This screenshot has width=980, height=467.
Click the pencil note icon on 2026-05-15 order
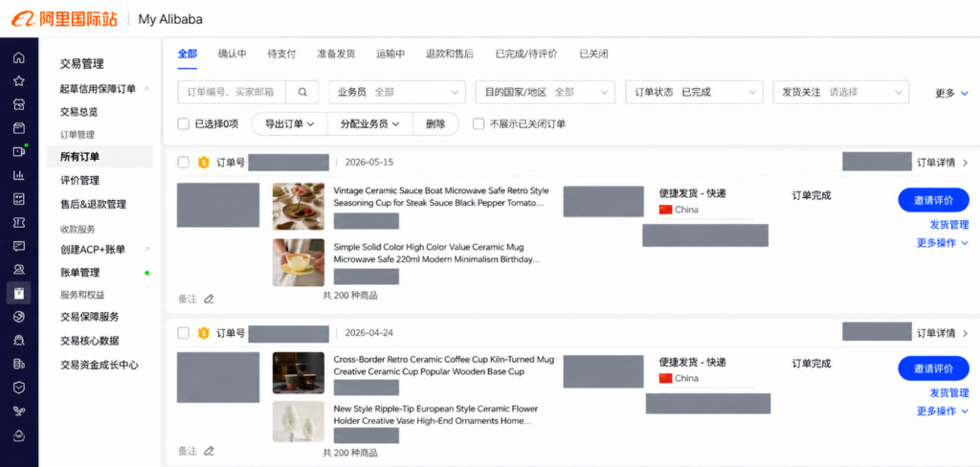209,299
